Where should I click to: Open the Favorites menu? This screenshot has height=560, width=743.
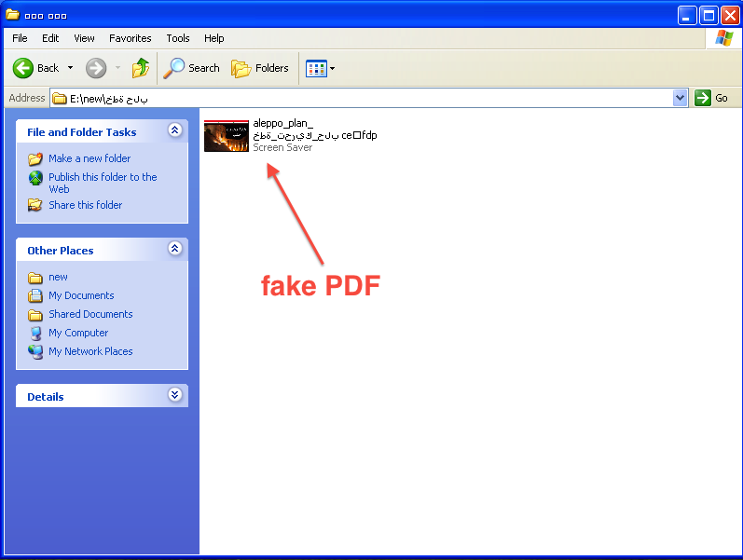click(x=130, y=38)
